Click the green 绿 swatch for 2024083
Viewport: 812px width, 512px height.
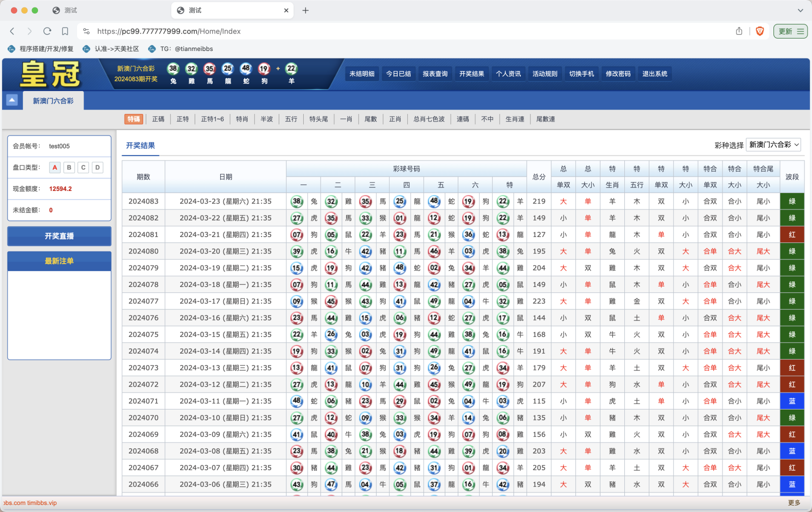coord(791,201)
